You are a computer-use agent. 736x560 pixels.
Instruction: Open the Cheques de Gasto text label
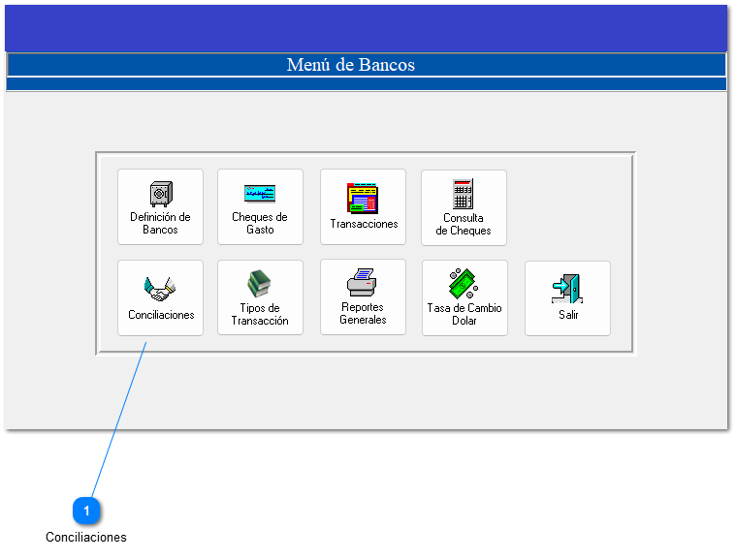tap(260, 224)
